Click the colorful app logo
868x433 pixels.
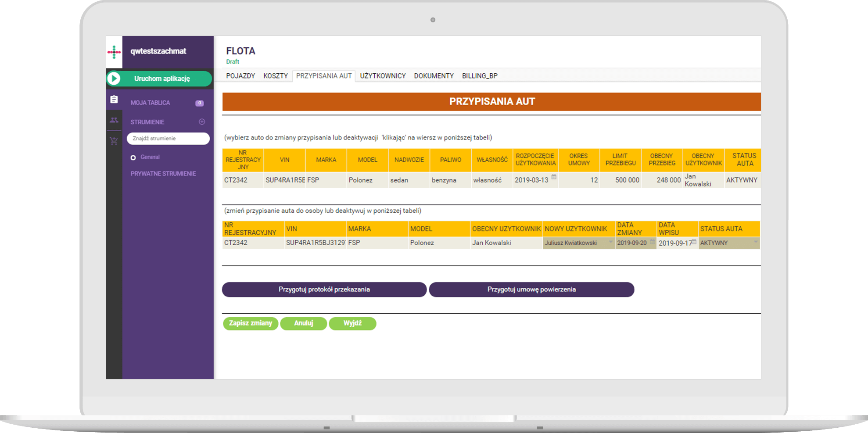(x=114, y=52)
